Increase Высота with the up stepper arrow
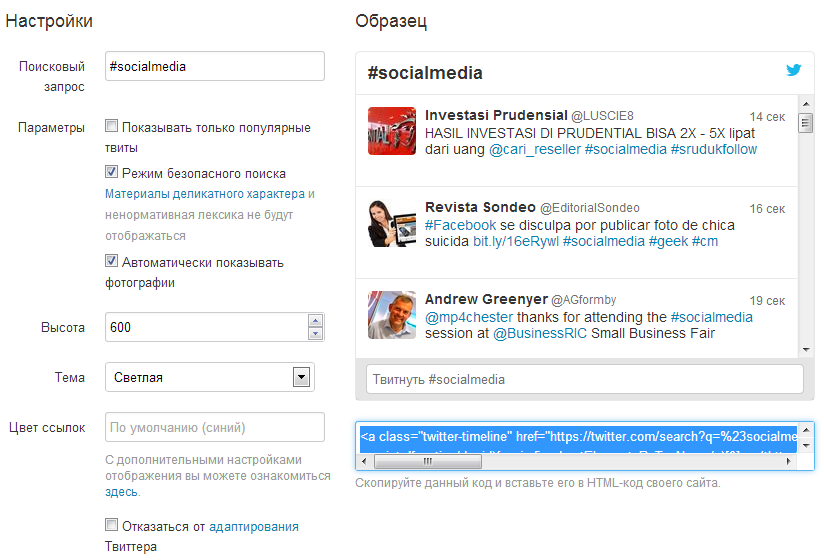824x560 pixels. point(315,320)
